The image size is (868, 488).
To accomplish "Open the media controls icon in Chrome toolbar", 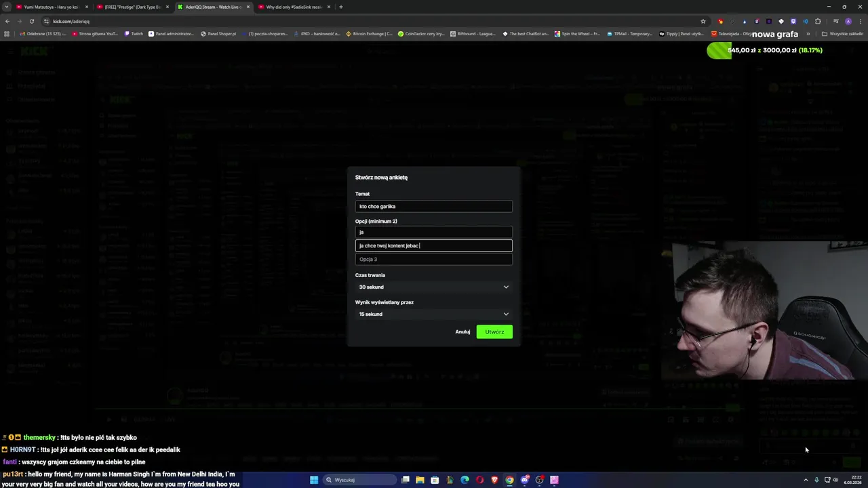I will pos(836,21).
